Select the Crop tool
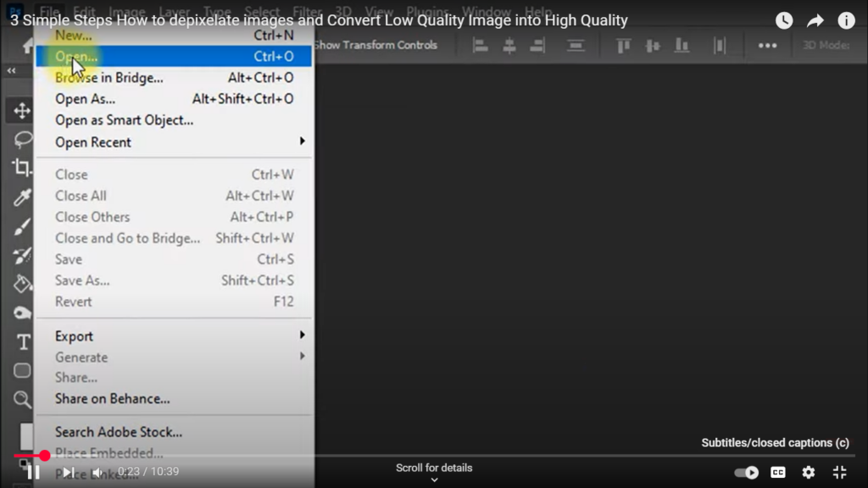Viewport: 868px width, 488px height. tap(19, 168)
